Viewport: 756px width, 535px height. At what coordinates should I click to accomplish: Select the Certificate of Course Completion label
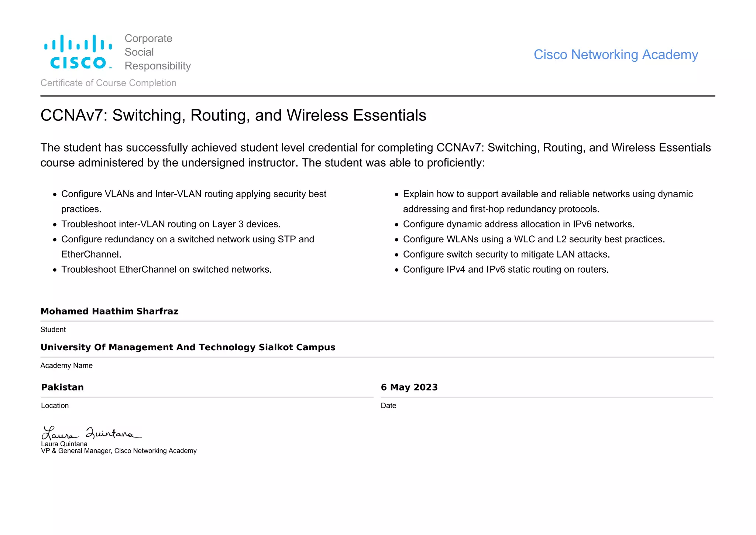[x=108, y=83]
